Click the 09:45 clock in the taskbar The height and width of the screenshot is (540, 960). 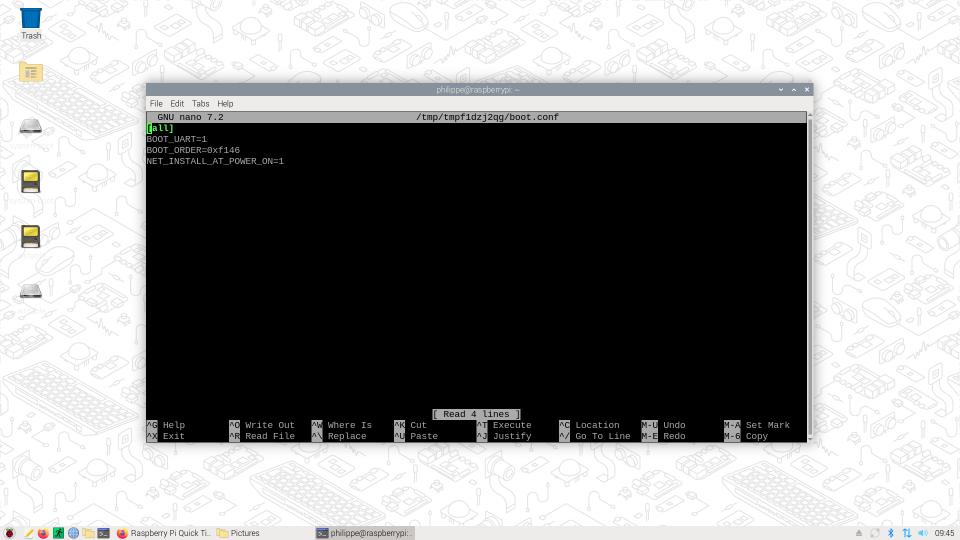point(944,533)
